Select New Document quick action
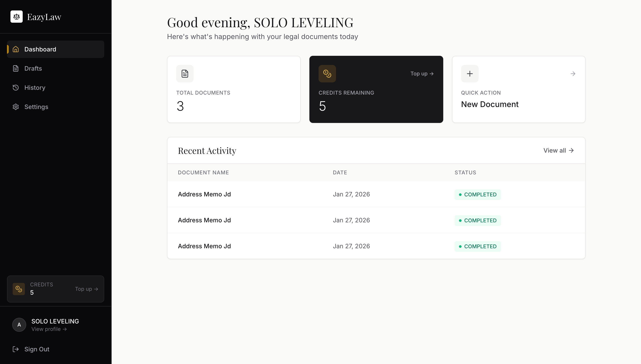The width and height of the screenshot is (641, 364). [x=489, y=104]
